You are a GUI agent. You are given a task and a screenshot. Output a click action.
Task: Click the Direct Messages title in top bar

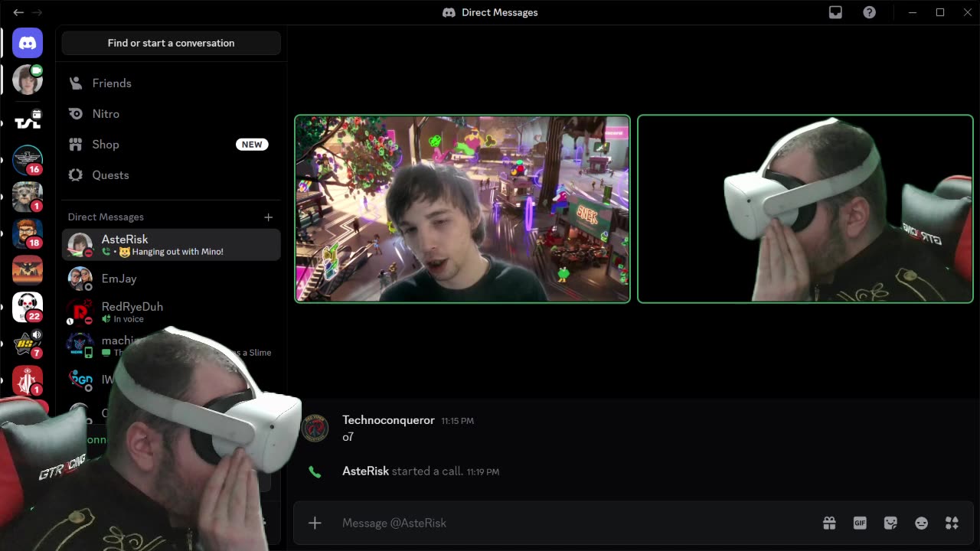click(x=499, y=12)
